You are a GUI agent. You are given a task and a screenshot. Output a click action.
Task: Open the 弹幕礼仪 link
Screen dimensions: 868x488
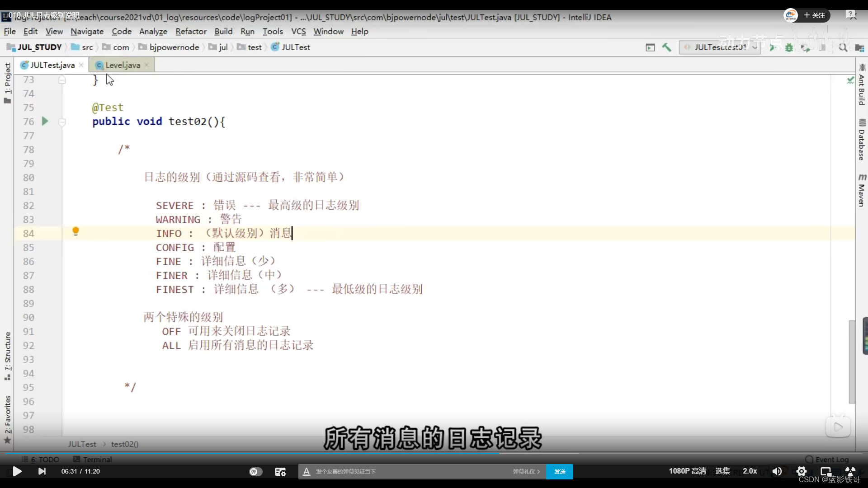(526, 471)
